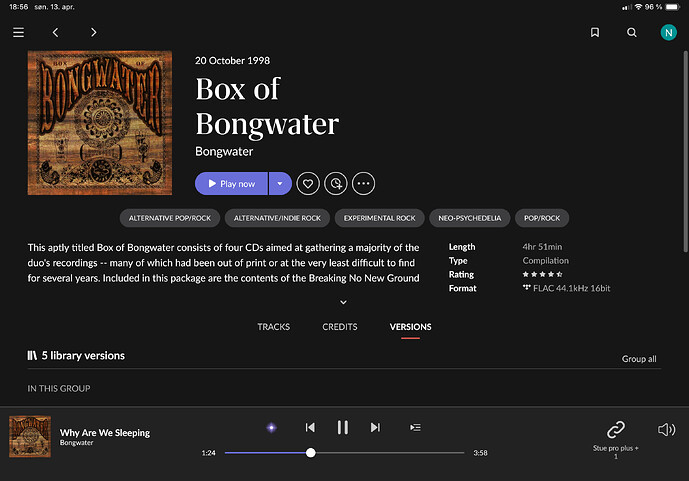Click the page vertical scrollbar
Viewport: 689px width, 481px height.
(x=685, y=152)
